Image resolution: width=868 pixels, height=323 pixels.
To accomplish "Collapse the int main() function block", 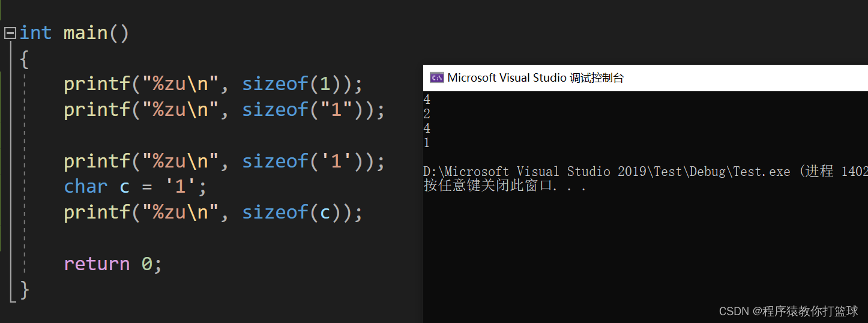I will (x=10, y=33).
